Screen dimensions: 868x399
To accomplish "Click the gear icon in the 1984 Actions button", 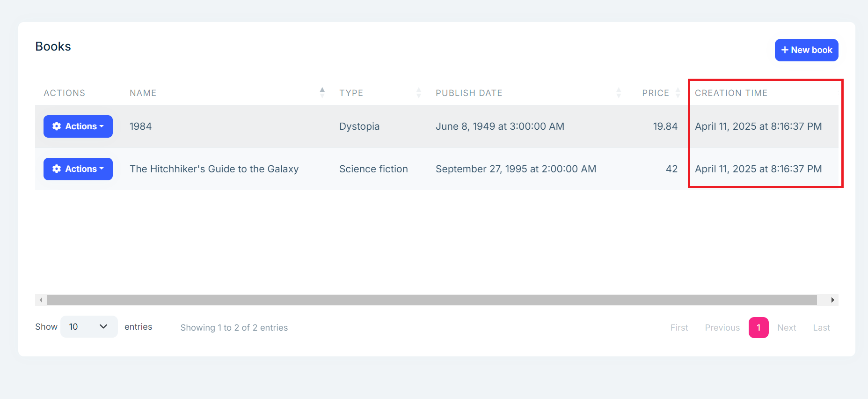I will coord(57,126).
